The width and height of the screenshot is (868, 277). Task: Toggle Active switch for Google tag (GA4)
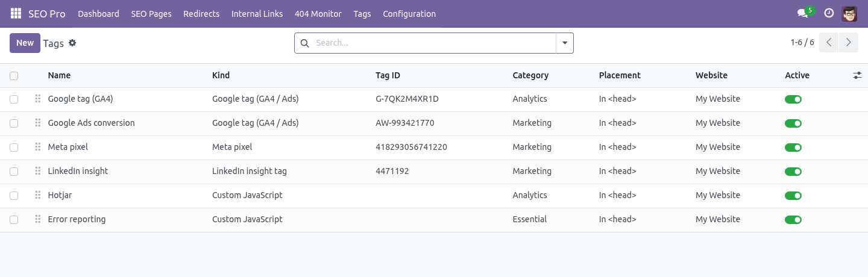pyautogui.click(x=793, y=99)
